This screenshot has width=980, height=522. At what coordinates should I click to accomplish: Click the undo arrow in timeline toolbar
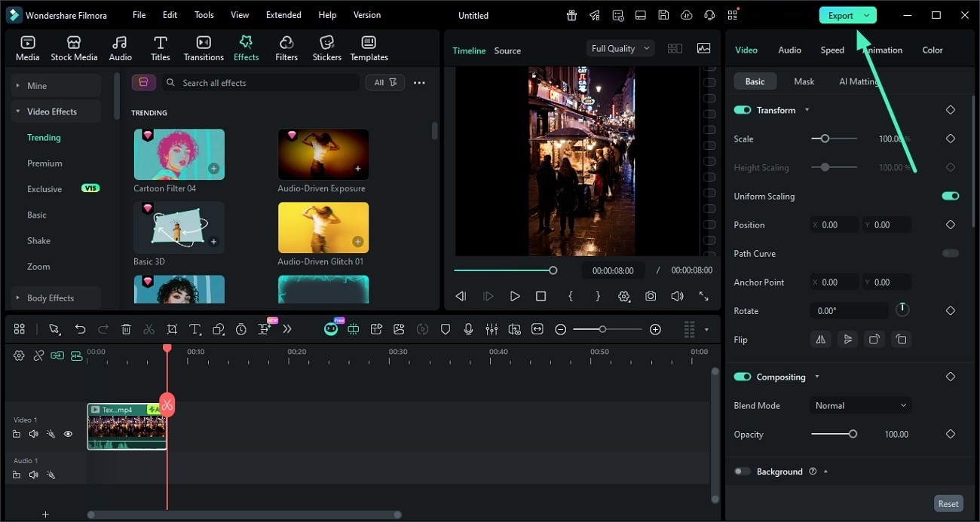[80, 329]
